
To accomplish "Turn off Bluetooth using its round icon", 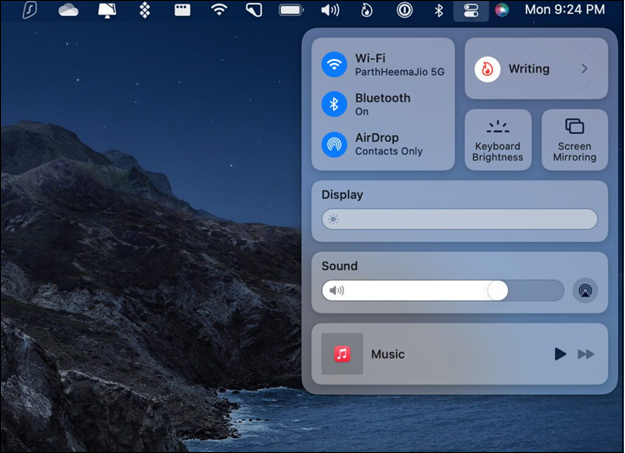I will click(334, 104).
